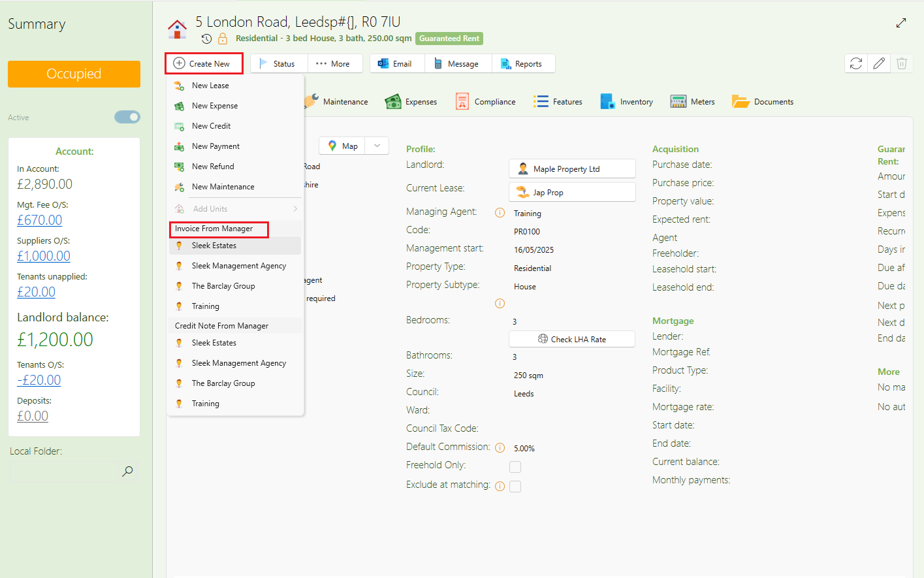The width and height of the screenshot is (924, 578).
Task: Pick Sleek Estates under Invoice From Manager
Action: click(x=236, y=246)
